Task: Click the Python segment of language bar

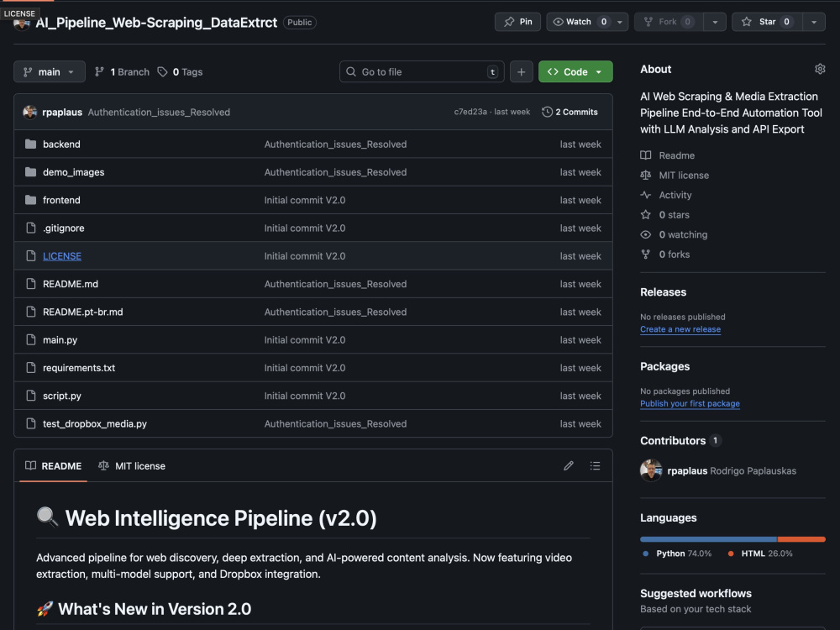Action: pyautogui.click(x=708, y=539)
